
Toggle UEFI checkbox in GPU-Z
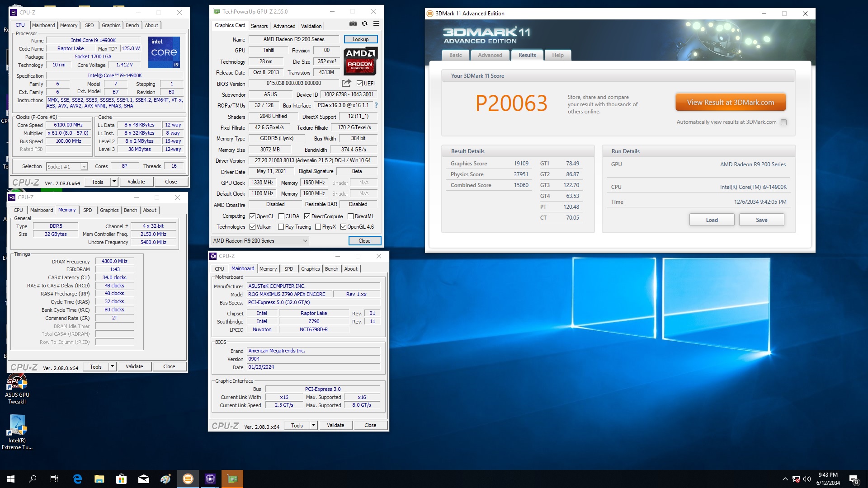(359, 84)
